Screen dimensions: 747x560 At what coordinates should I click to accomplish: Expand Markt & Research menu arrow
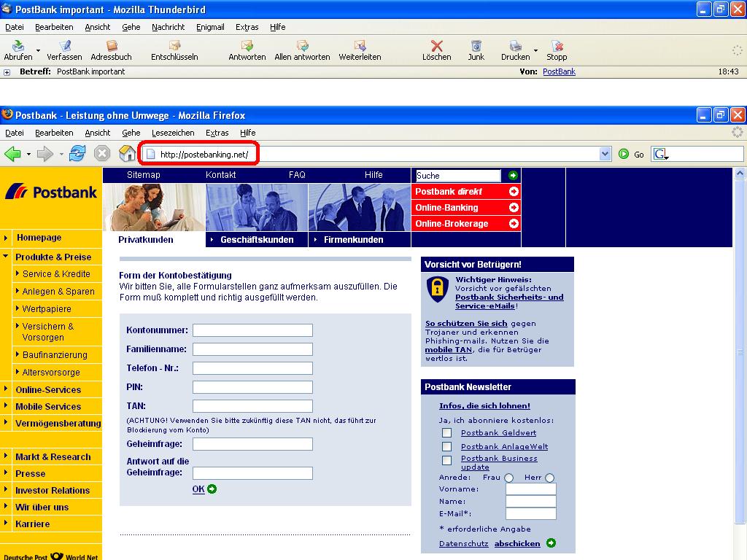[x=6, y=456]
